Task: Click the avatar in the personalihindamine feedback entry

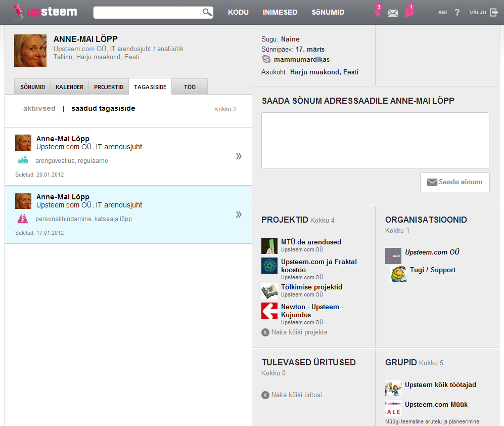Action: click(x=23, y=201)
